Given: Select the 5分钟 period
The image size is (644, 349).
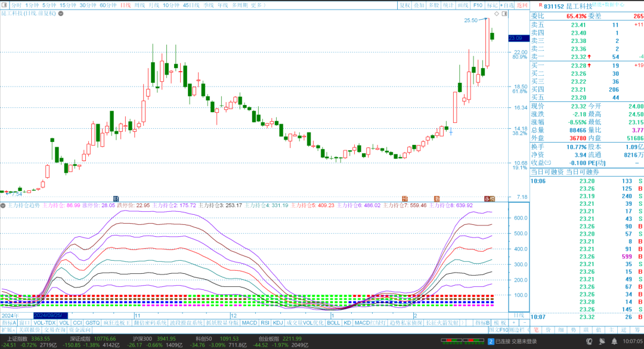Looking at the screenshot, I should click(x=49, y=5).
